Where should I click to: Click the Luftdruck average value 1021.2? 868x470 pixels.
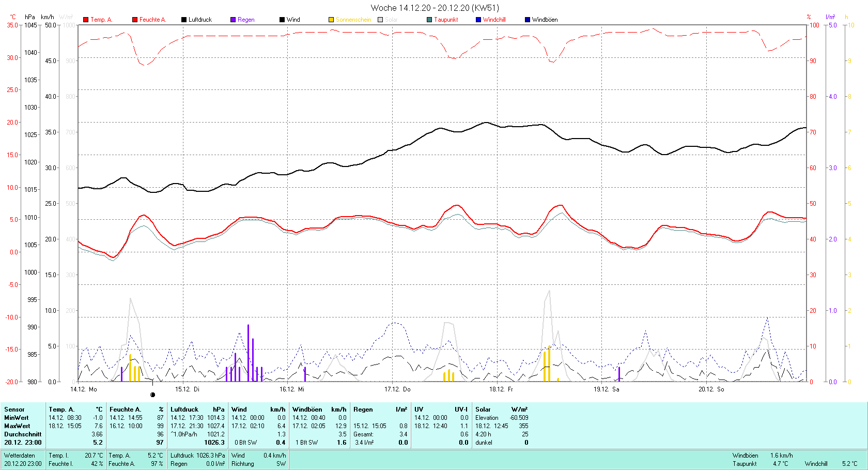(216, 434)
